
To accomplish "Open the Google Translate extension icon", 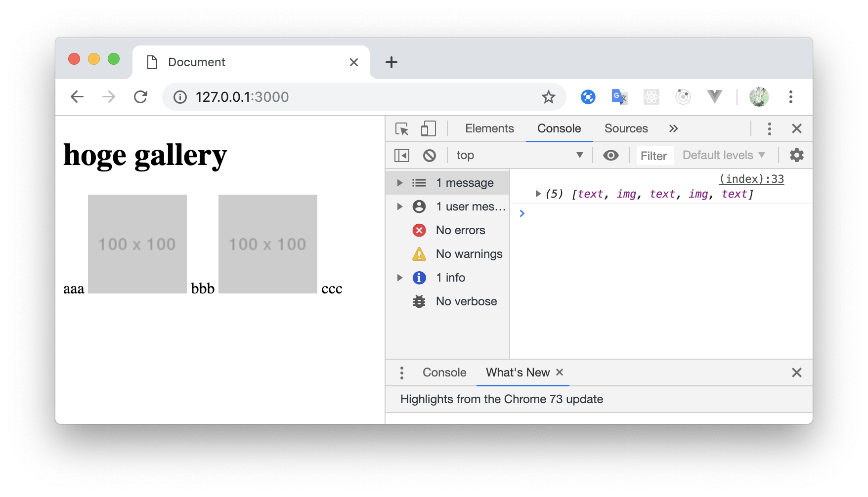I will [619, 97].
